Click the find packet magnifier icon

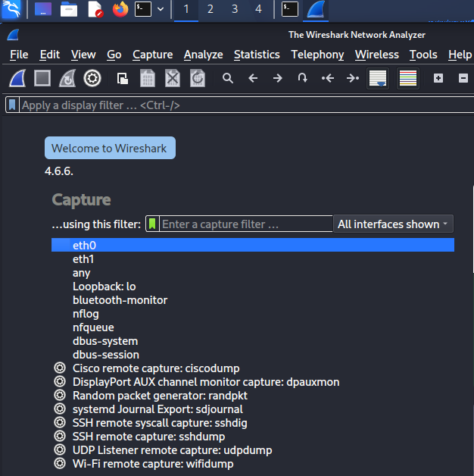pyautogui.click(x=228, y=78)
